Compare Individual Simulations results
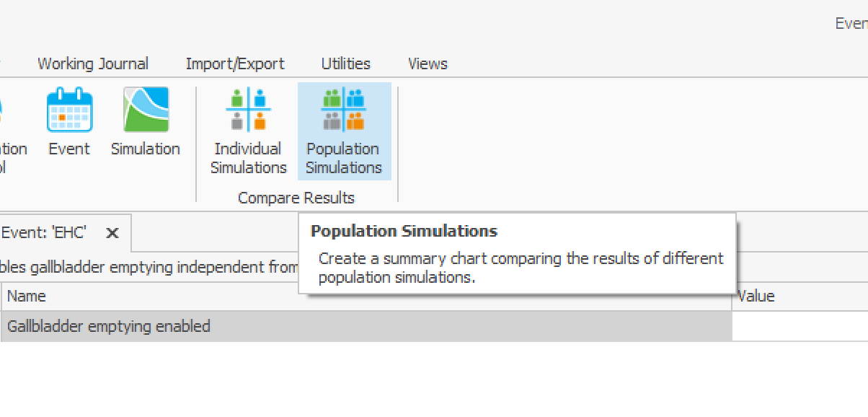The height and width of the screenshot is (417, 868). click(x=249, y=131)
